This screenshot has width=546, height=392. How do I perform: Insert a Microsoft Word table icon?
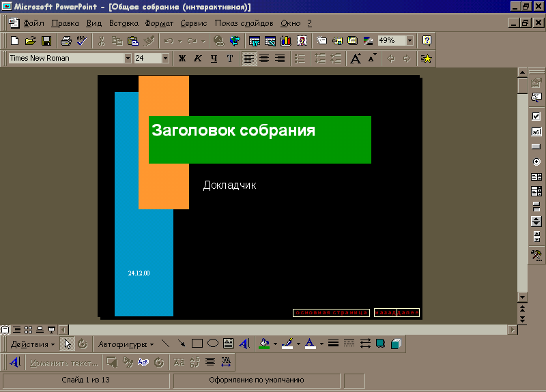pyautogui.click(x=255, y=41)
